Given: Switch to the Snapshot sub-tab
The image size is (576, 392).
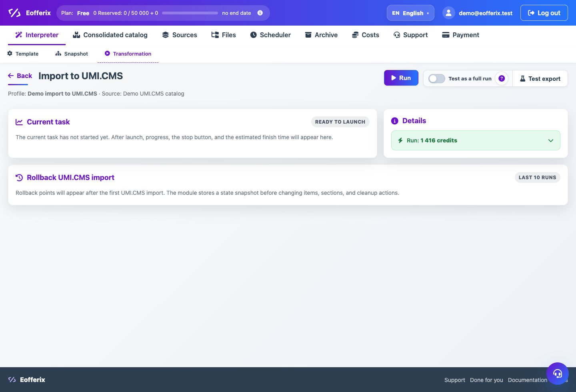Looking at the screenshot, I should tap(72, 54).
